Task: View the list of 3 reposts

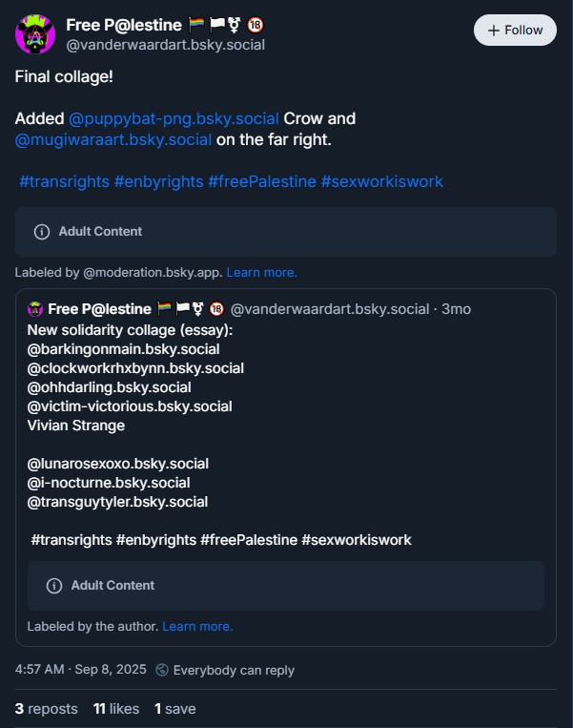Action: pyautogui.click(x=47, y=709)
